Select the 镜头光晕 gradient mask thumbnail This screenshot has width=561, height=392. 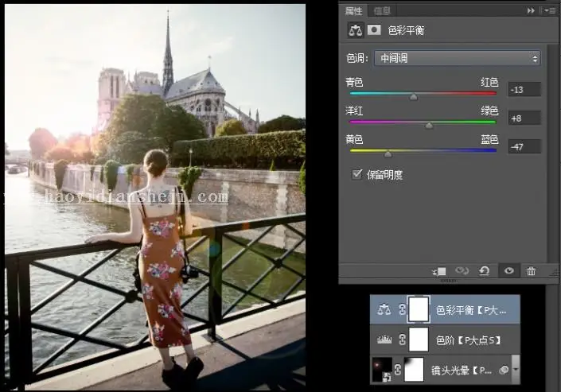coord(414,369)
